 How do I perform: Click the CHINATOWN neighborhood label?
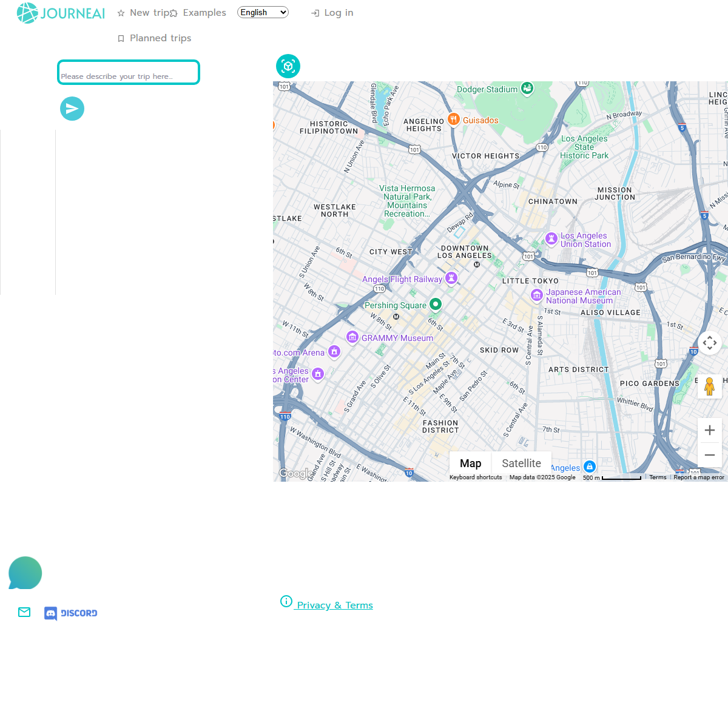pos(553,201)
